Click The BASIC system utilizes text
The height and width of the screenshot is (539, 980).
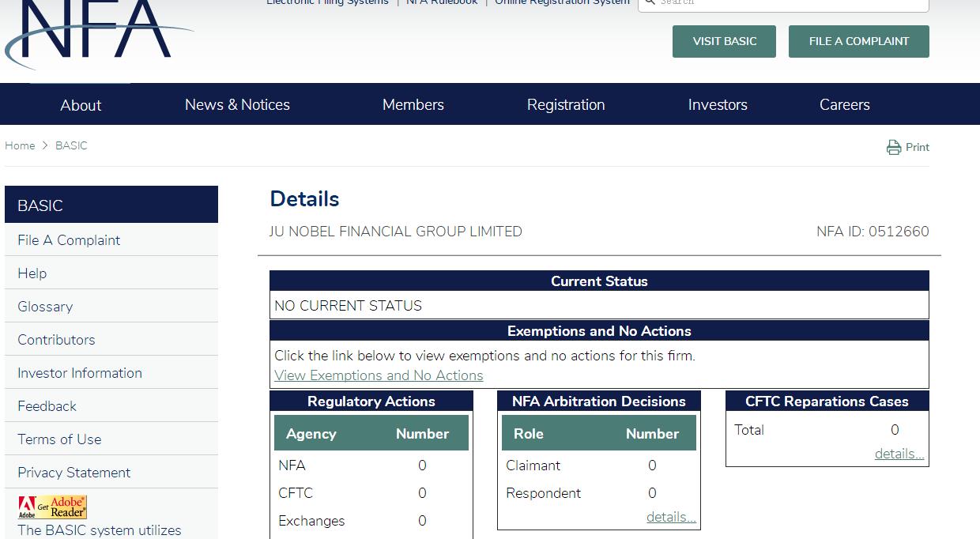100,530
